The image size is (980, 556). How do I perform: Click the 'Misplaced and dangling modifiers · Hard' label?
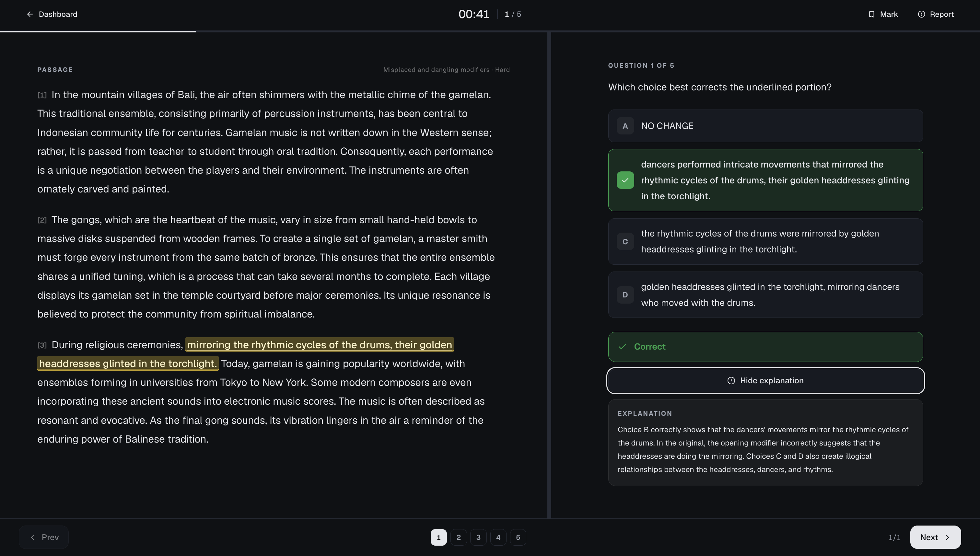click(446, 69)
